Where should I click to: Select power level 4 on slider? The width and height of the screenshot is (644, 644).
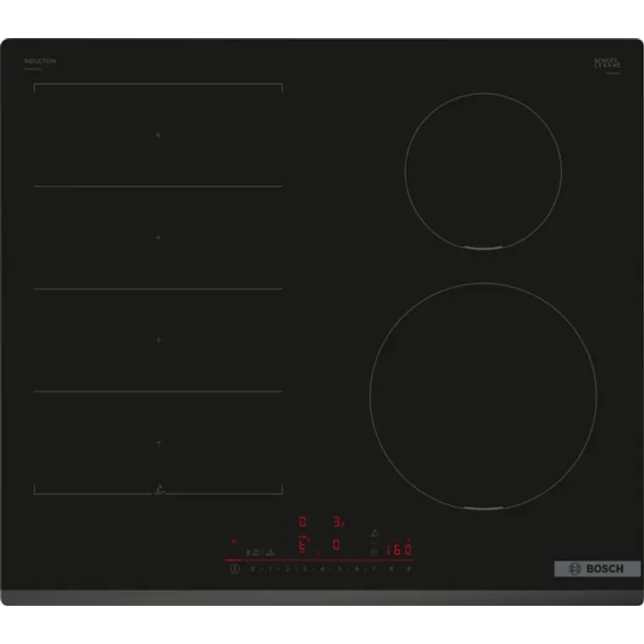(x=322, y=569)
